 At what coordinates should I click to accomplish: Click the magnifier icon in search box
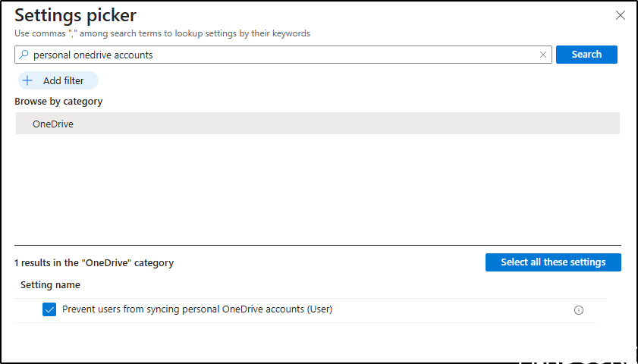24,55
